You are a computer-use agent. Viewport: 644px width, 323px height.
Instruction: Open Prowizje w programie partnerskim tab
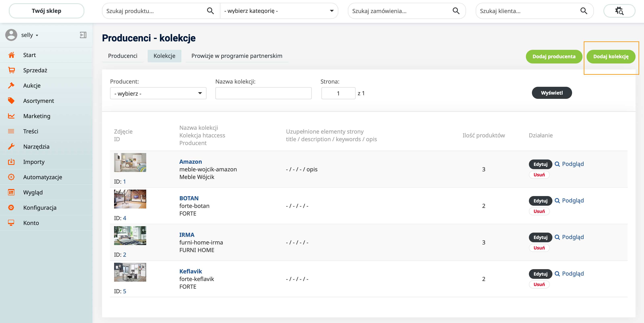pos(236,56)
